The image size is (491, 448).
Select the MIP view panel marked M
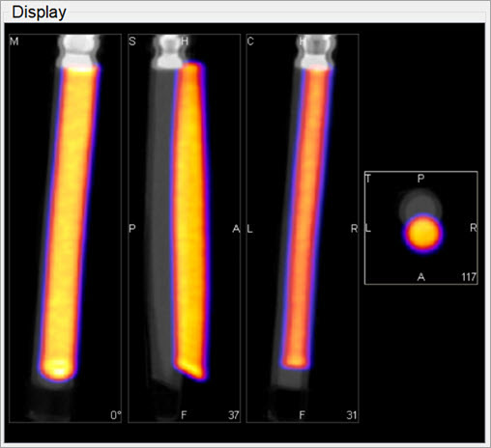tap(66, 228)
